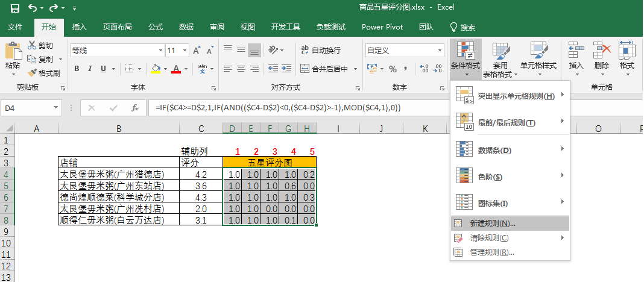Expand Quick Access Toolbar customize arrow
The width and height of the screenshot is (644, 282).
[74, 8]
